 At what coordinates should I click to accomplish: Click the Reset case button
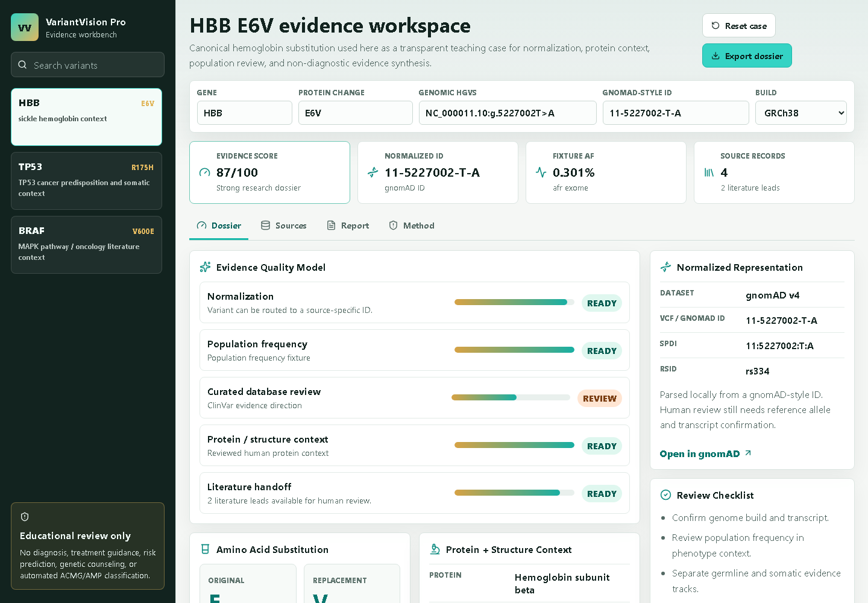739,25
